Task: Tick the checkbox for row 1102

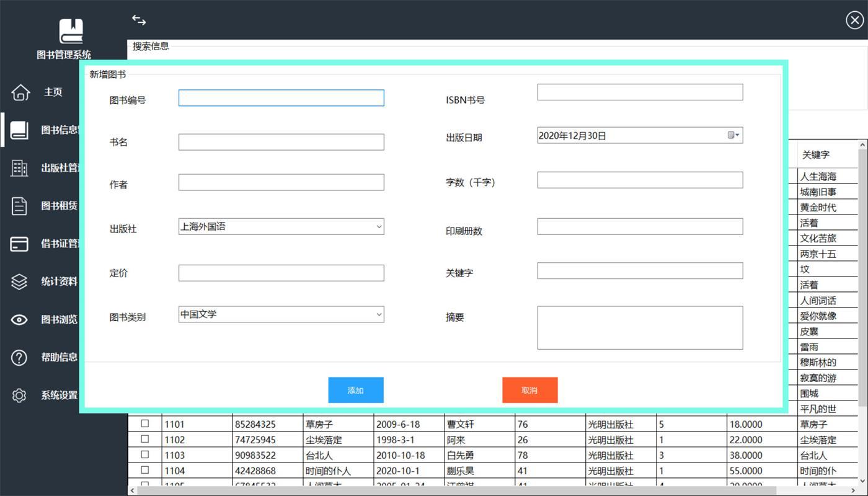Action: point(145,439)
